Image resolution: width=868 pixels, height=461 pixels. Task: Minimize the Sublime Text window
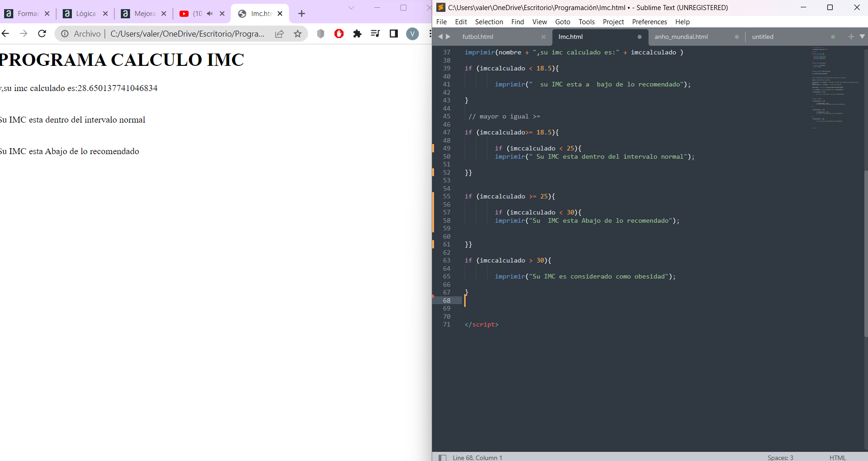(803, 7)
